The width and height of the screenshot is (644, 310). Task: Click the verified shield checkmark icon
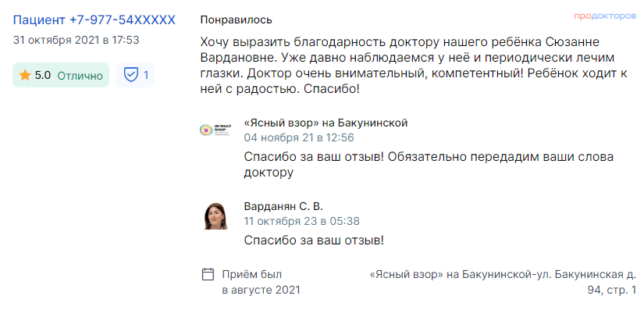coord(130,75)
